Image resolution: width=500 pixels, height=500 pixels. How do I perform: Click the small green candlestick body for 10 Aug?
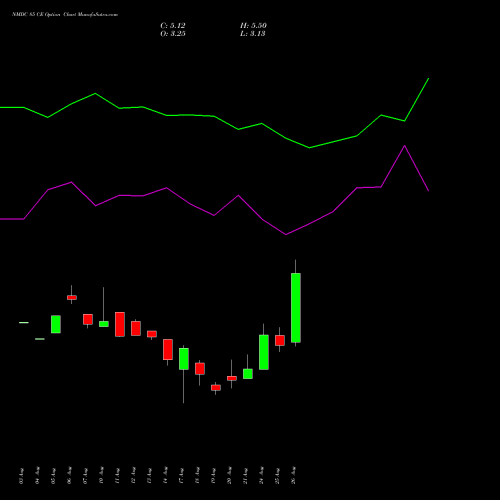[104, 324]
